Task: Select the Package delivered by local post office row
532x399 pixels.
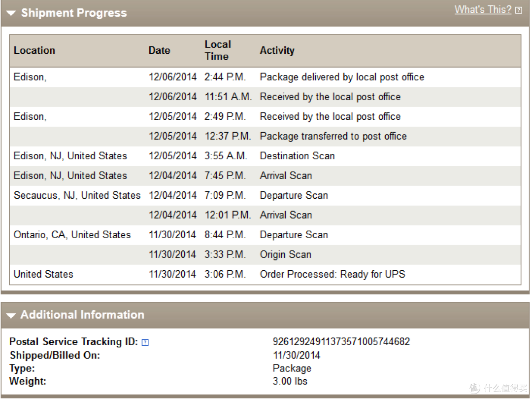Action: (266, 77)
